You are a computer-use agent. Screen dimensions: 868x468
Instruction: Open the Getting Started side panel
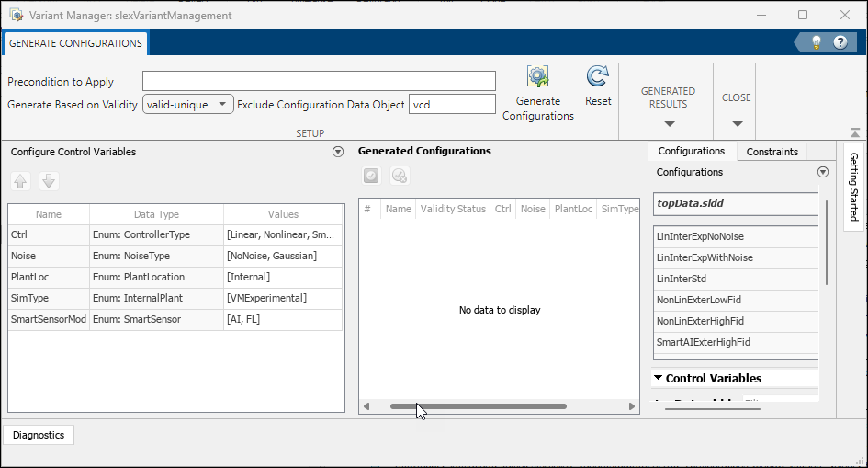tap(852, 187)
